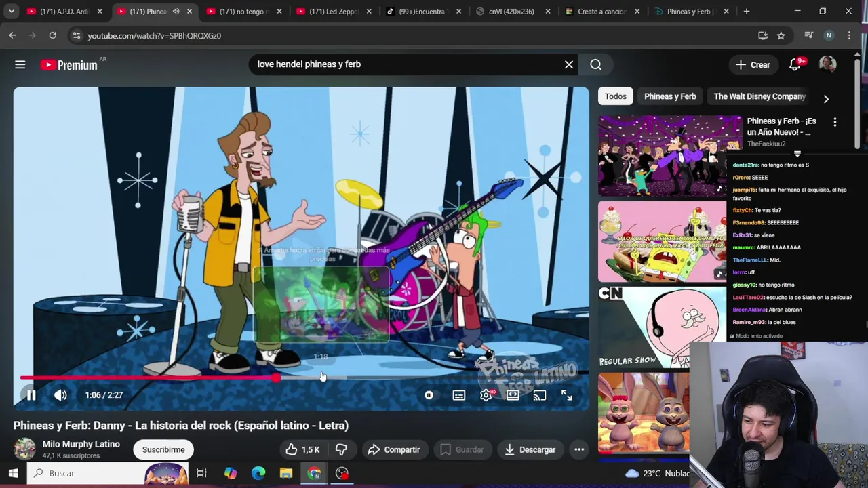Edit the search box text

407,64
